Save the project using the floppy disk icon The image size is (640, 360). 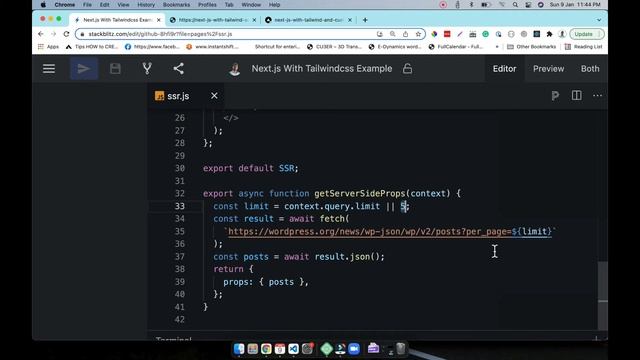[115, 69]
